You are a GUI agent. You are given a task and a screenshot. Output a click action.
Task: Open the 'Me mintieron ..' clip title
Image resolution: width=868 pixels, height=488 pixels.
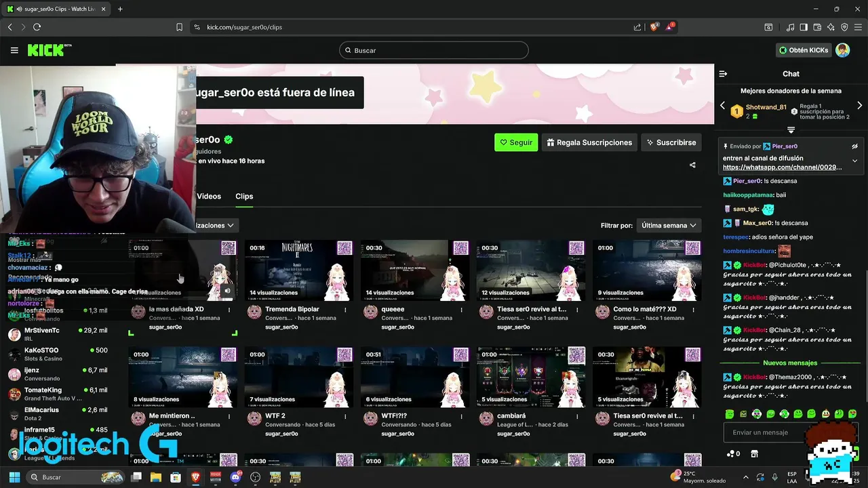pos(172,415)
